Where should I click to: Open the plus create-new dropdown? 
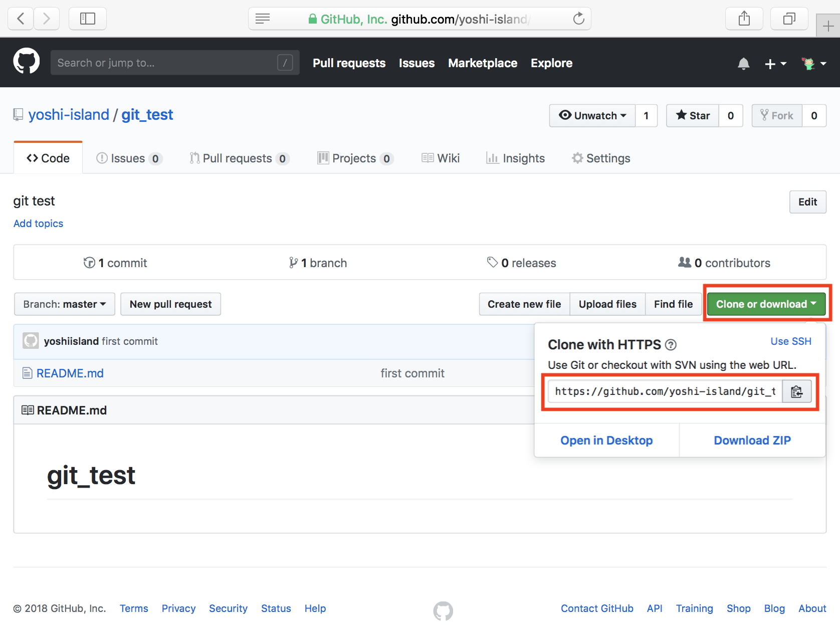[x=775, y=64]
